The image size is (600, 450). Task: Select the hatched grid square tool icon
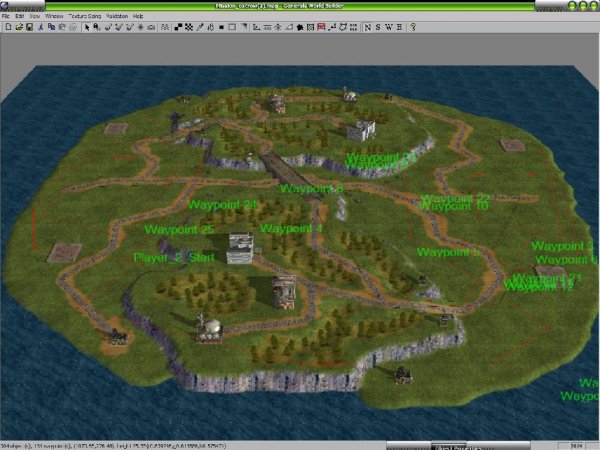point(310,27)
